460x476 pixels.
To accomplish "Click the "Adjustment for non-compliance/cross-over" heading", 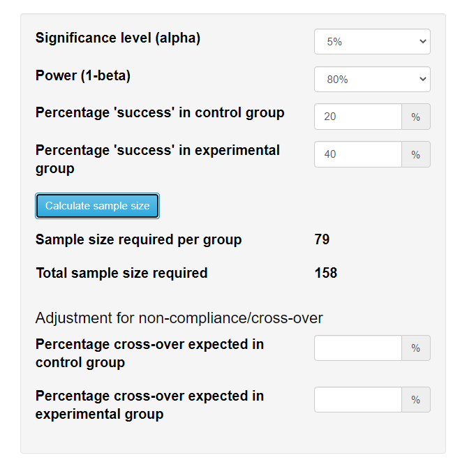I will [179, 318].
